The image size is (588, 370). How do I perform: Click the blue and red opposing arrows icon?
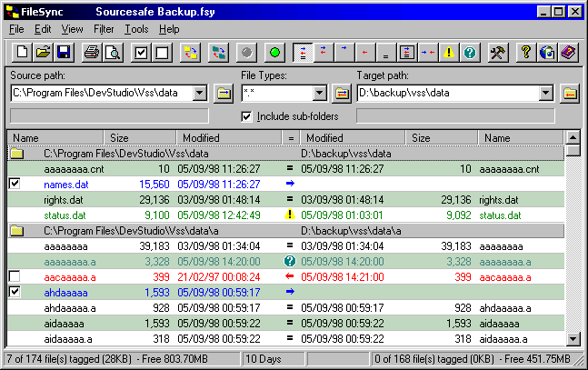tap(428, 53)
